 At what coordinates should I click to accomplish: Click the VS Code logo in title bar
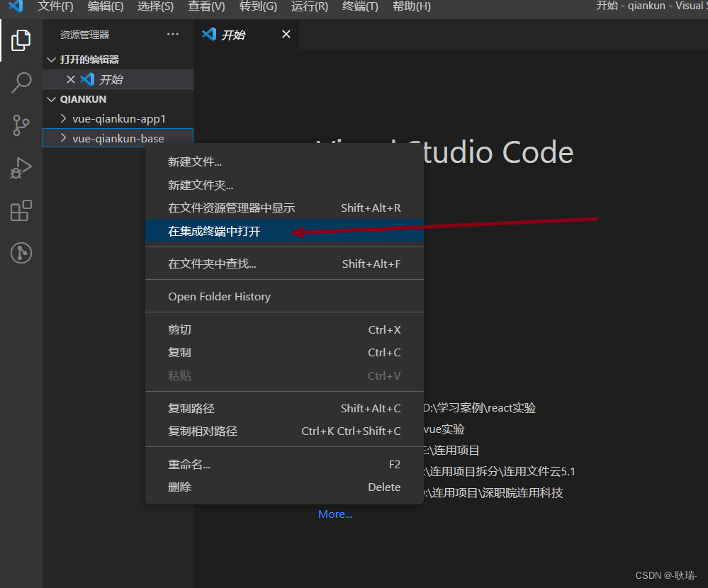pyautogui.click(x=16, y=6)
